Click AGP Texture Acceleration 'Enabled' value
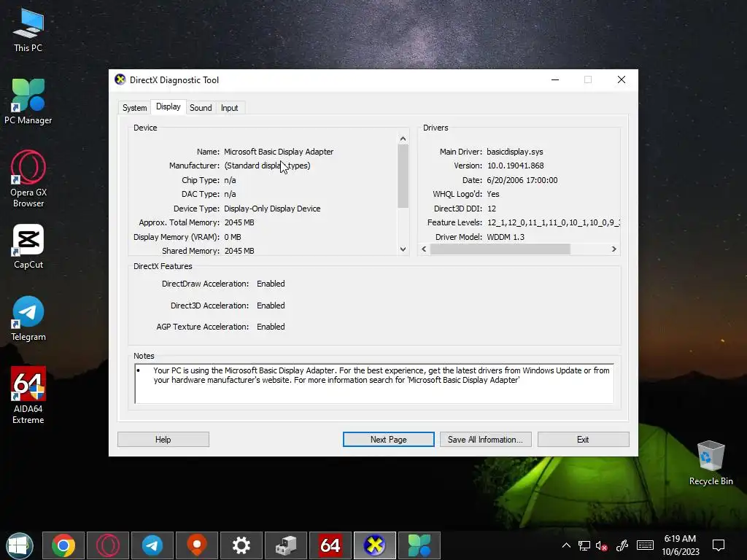The width and height of the screenshot is (747, 560). pos(271,327)
